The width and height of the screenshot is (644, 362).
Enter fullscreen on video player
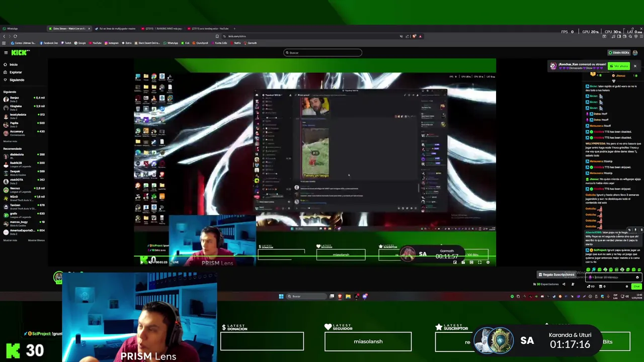(479, 262)
